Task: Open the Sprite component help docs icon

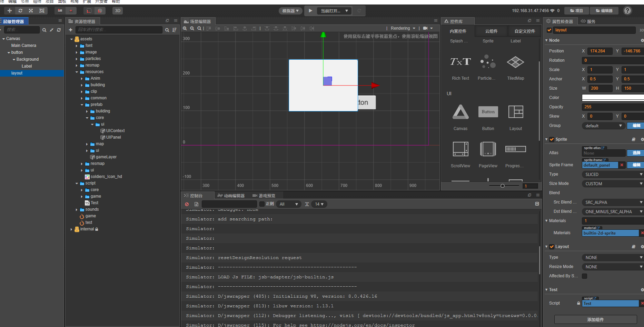Action: tap(634, 139)
